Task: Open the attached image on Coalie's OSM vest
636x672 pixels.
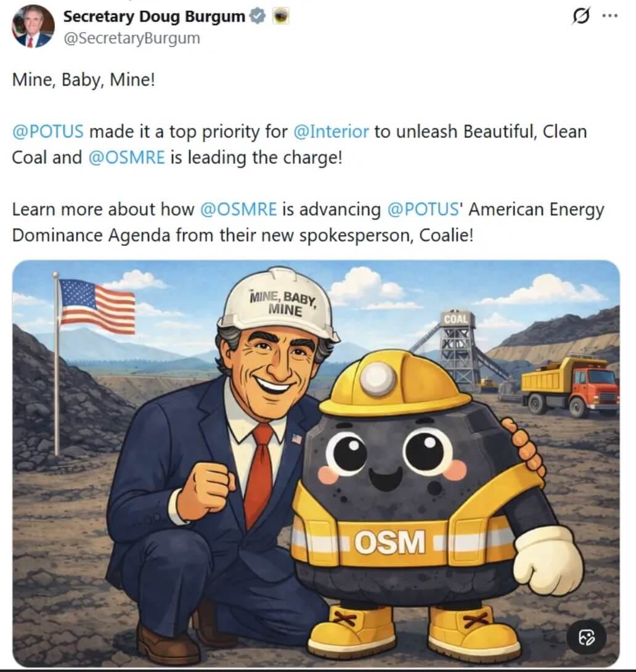Action: pos(389,542)
